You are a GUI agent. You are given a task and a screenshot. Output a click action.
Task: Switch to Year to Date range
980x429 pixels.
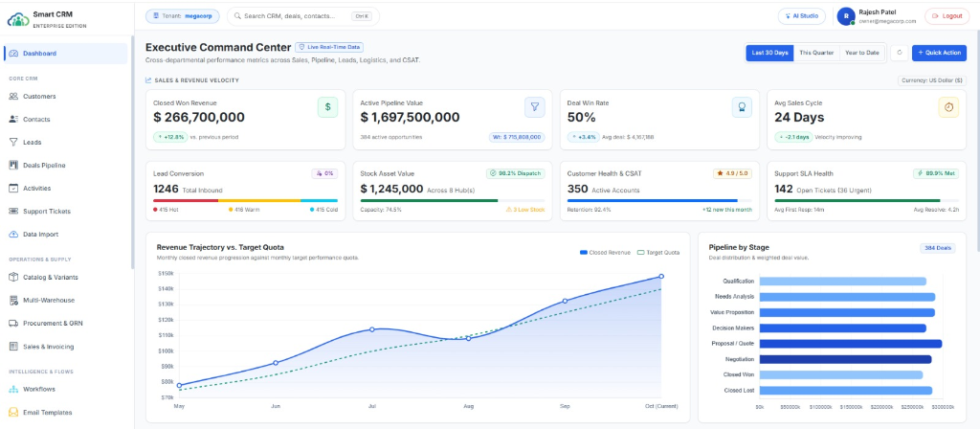pyautogui.click(x=862, y=54)
